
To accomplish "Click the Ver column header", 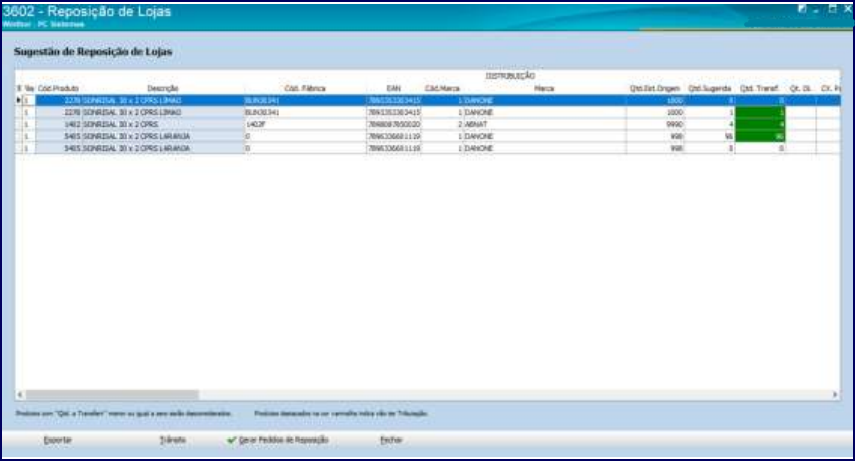I will [x=29, y=88].
